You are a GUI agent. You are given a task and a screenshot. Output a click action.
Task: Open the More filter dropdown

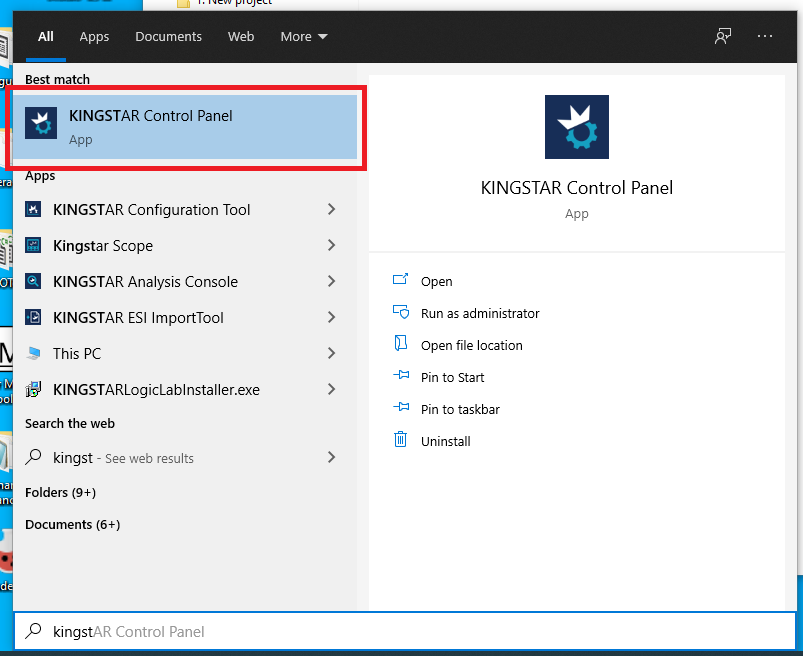[x=304, y=36]
